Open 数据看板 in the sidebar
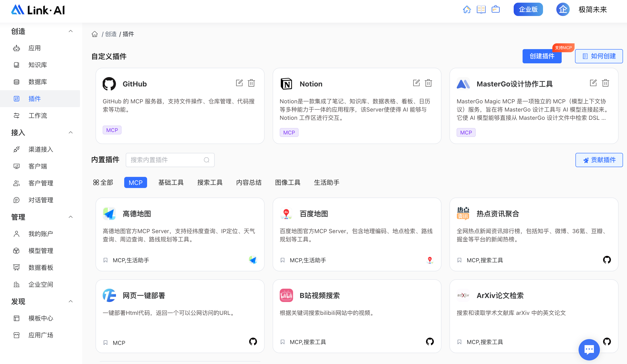 pos(40,268)
